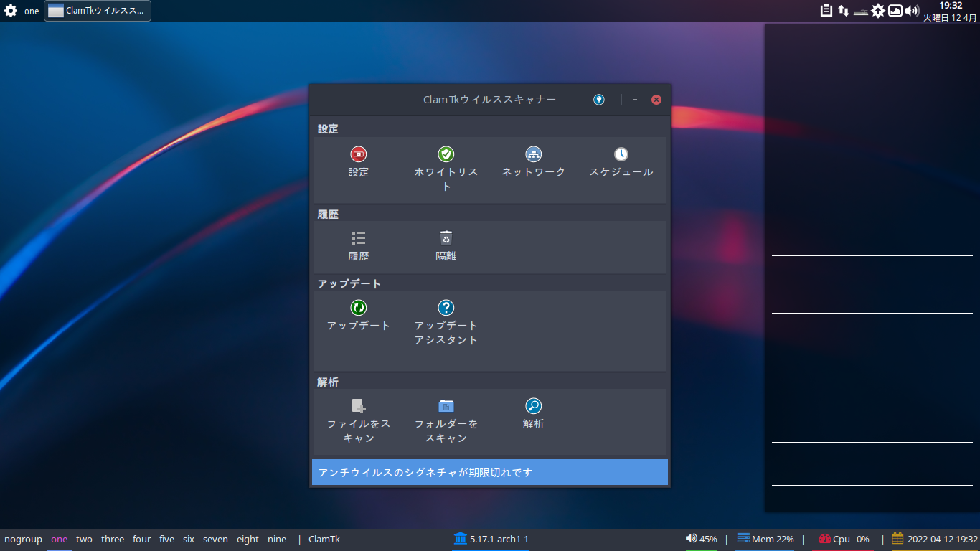Screen dimensions: 980x551
Task: Switch to workspace seven
Action: point(215,540)
